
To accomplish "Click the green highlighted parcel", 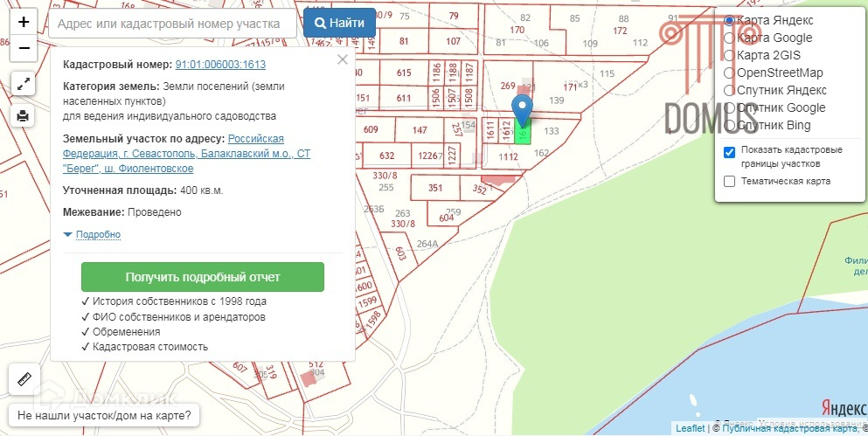I will click(x=523, y=133).
